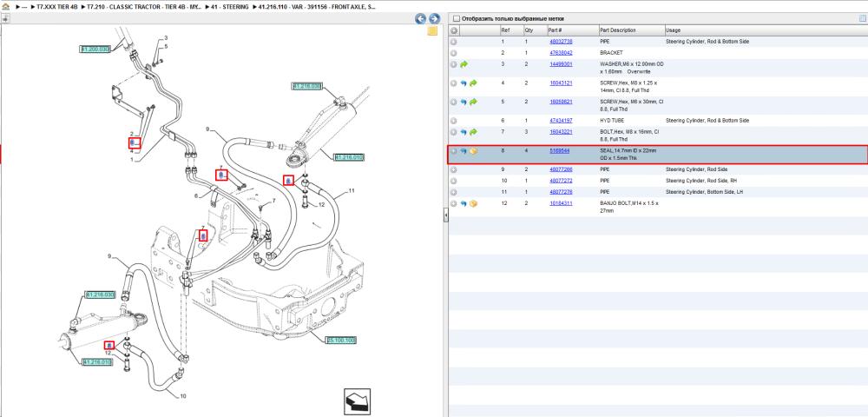Open part number link 48077268
This screenshot has height=417, width=868.
point(561,169)
